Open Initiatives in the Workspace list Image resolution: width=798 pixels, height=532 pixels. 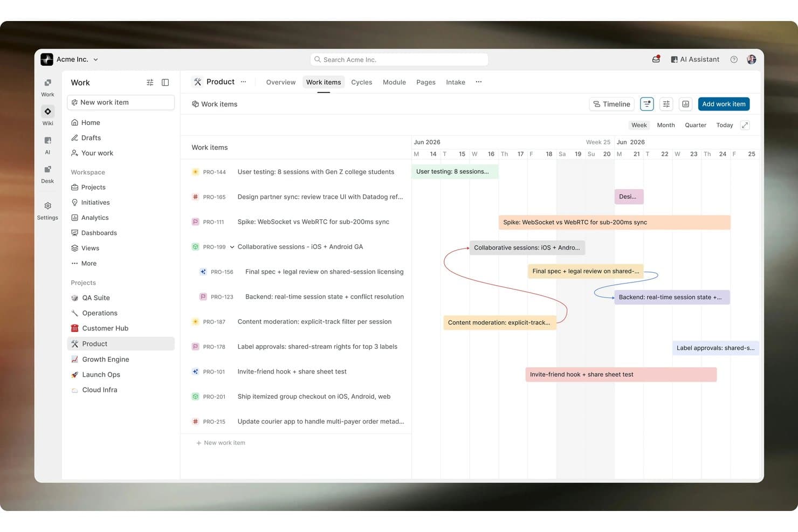pos(95,203)
